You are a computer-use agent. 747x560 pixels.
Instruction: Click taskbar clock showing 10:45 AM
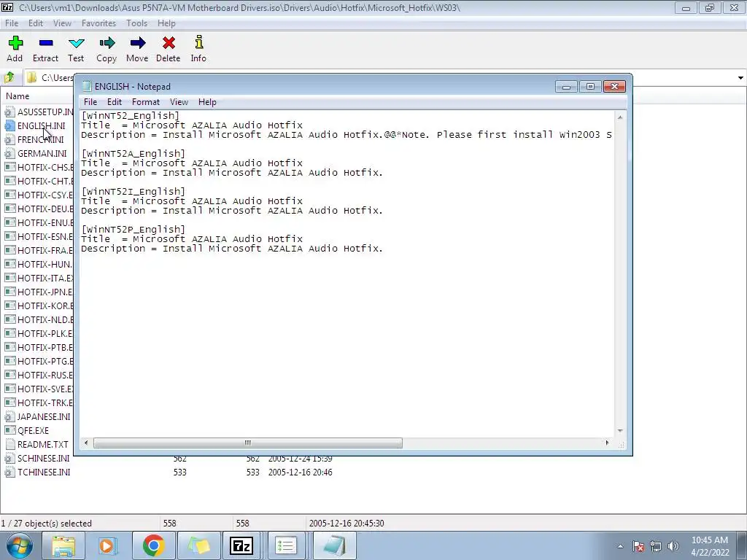click(x=710, y=546)
